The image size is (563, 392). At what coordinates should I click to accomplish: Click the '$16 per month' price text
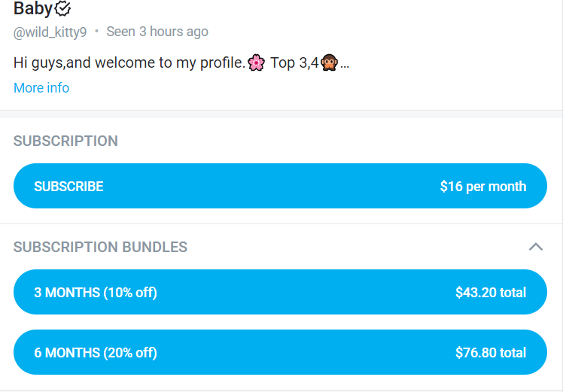[482, 187]
